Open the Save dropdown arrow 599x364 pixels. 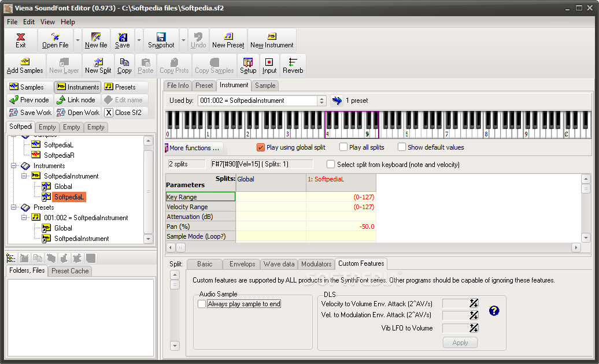point(139,40)
